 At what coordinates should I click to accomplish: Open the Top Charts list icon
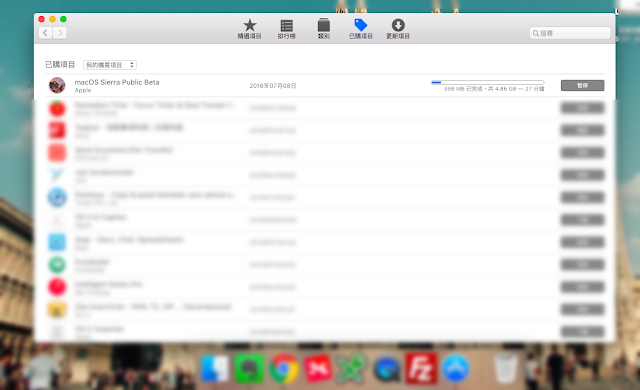click(x=287, y=29)
